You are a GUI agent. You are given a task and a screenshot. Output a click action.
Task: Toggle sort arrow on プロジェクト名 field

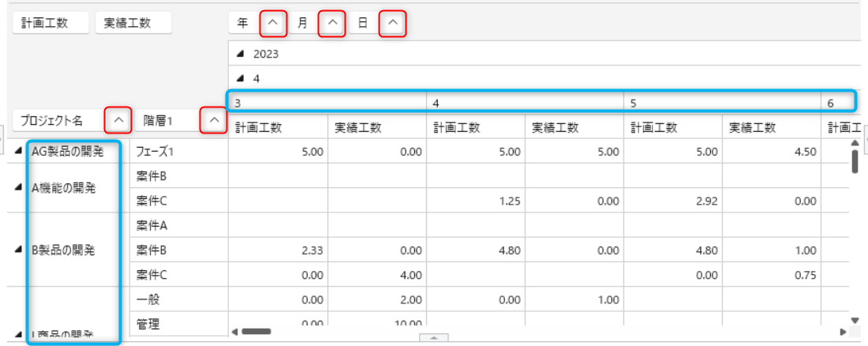tap(118, 120)
